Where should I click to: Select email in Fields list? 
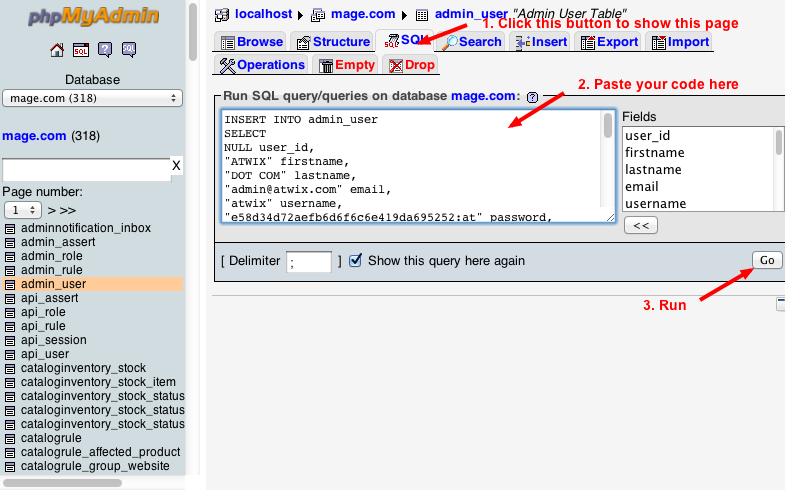pyautogui.click(x=642, y=187)
